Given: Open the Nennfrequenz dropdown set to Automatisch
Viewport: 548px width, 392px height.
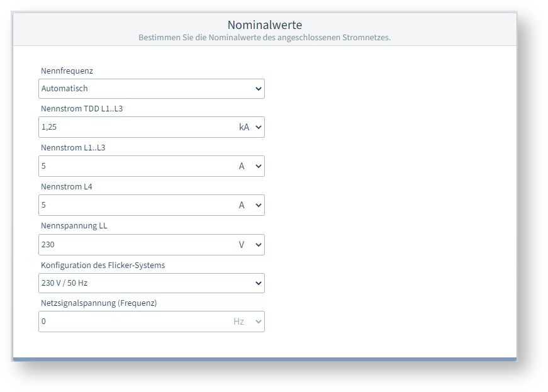Looking at the screenshot, I should pos(151,89).
